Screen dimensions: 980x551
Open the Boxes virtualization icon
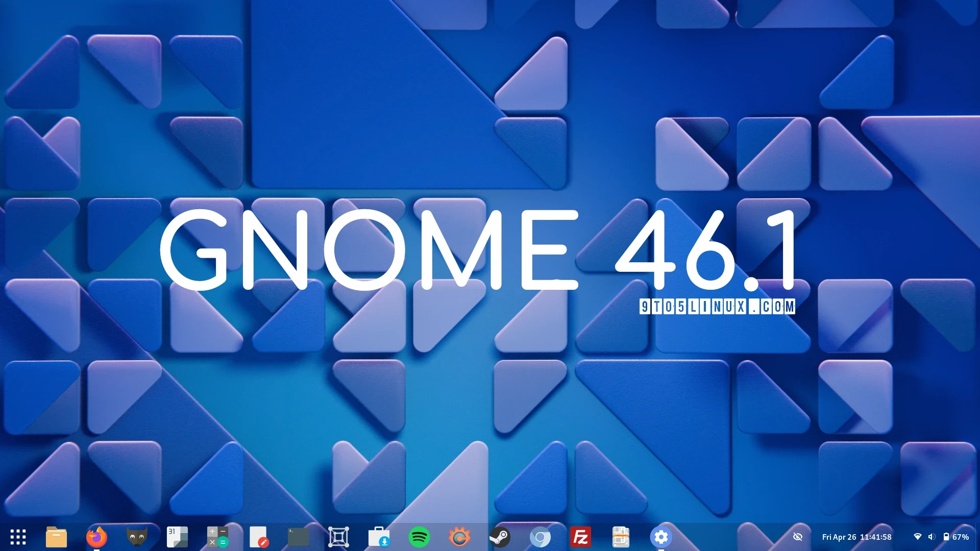[x=338, y=537]
